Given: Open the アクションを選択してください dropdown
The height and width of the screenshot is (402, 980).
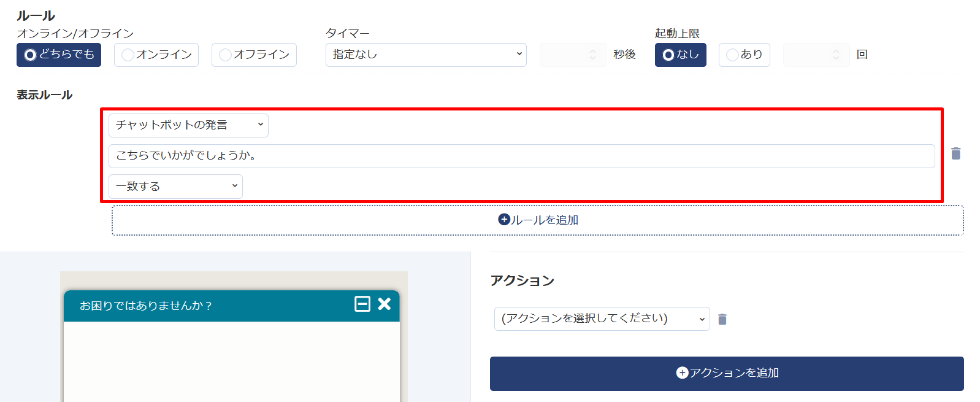Looking at the screenshot, I should (602, 319).
